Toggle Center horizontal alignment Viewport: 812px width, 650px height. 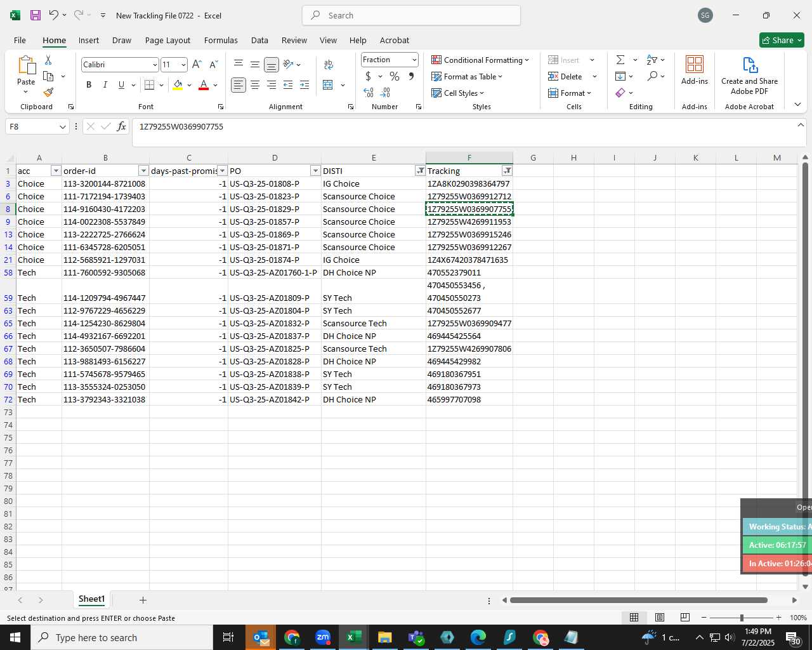click(x=255, y=84)
